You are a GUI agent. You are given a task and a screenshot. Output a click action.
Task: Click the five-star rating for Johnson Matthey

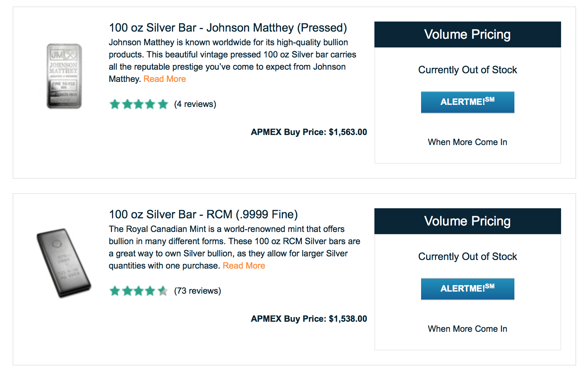tap(139, 104)
